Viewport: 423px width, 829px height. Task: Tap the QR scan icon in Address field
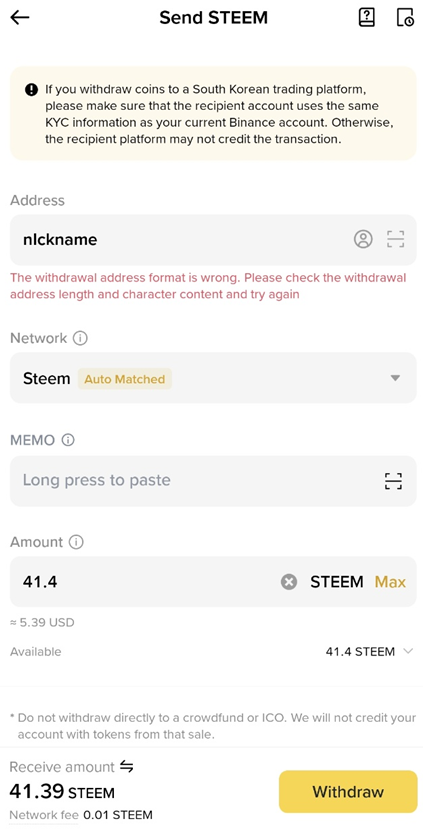pyautogui.click(x=395, y=240)
